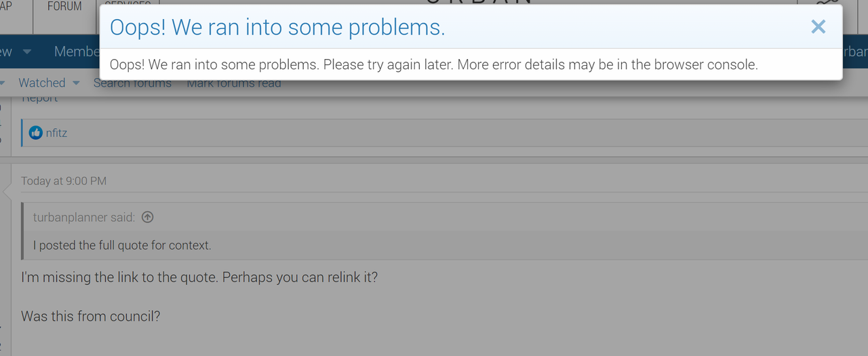Click Mark forums read
Viewport: 868px width, 356px height.
point(233,83)
